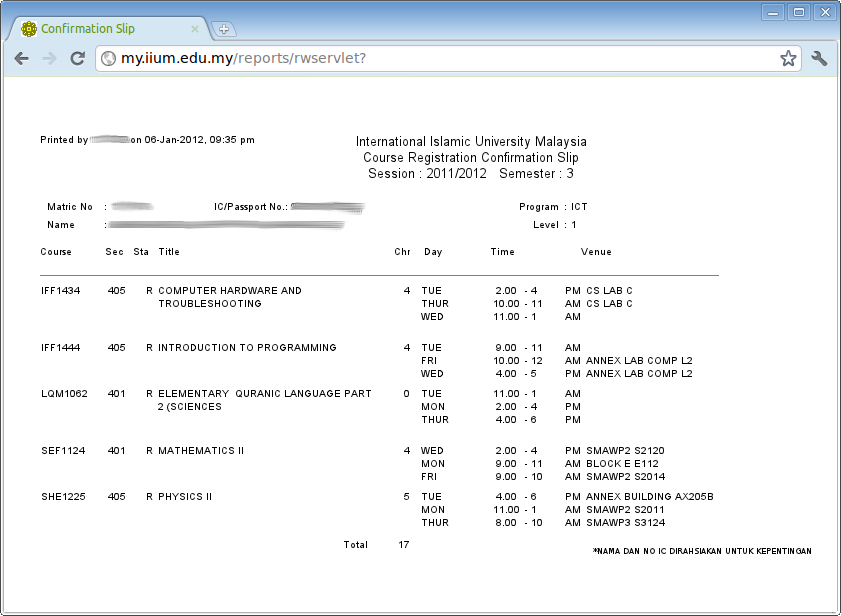Click the Total label

pyautogui.click(x=356, y=545)
